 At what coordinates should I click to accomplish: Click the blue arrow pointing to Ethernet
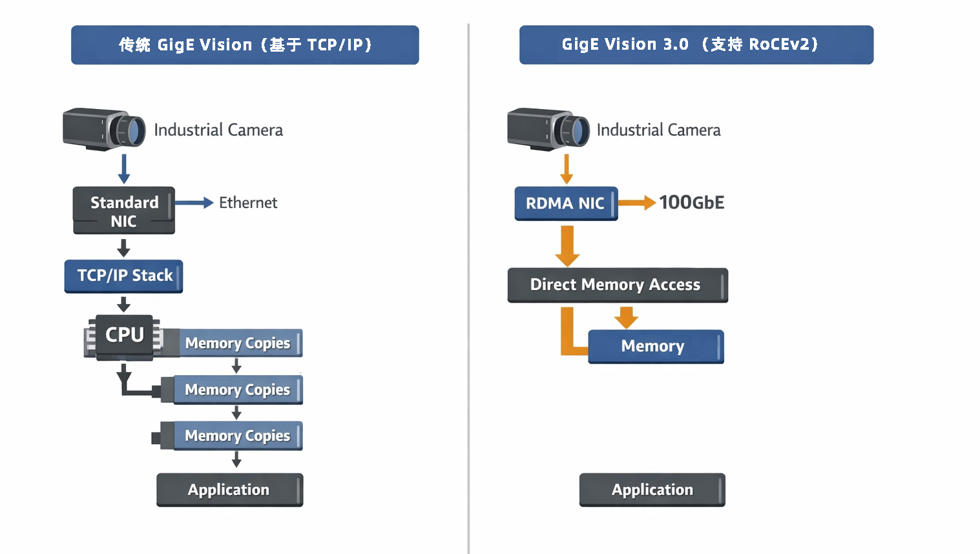[194, 203]
